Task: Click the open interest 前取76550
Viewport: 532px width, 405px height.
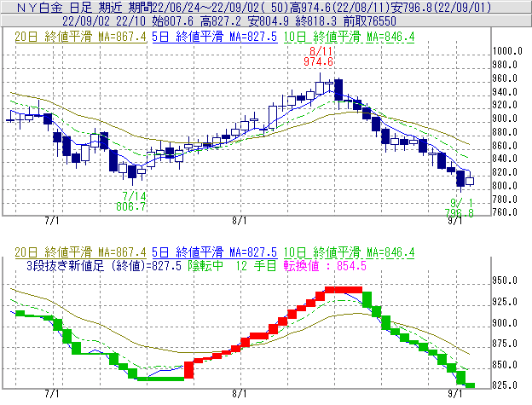Action: pos(369,21)
